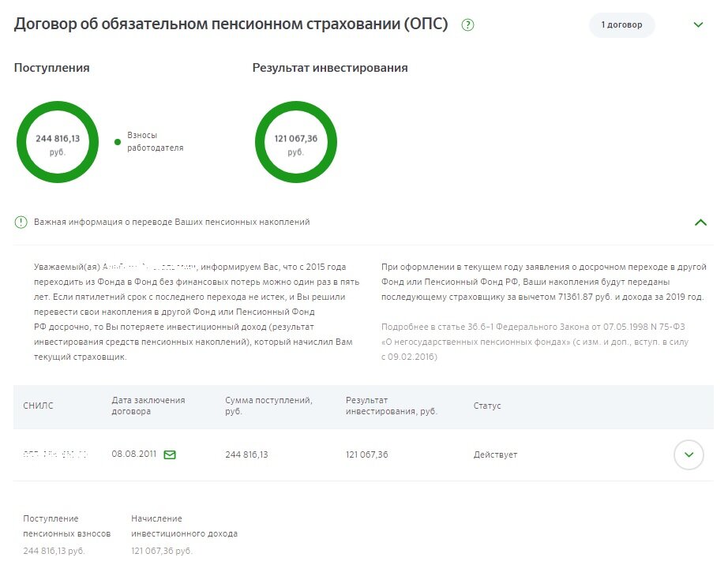Click the blurred СНИЛС number in the contract row
Screen dimensions: 728x576
click(x=54, y=454)
